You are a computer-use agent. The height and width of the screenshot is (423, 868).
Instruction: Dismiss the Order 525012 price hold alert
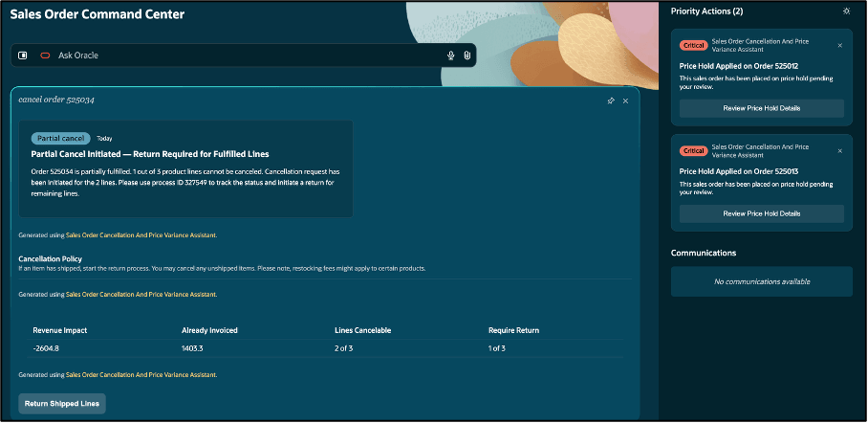[x=839, y=46]
